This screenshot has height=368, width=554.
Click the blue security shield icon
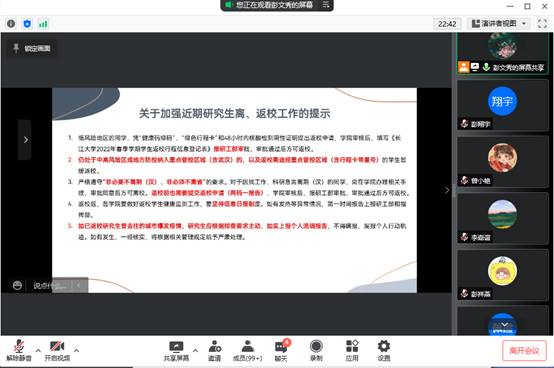tap(27, 24)
